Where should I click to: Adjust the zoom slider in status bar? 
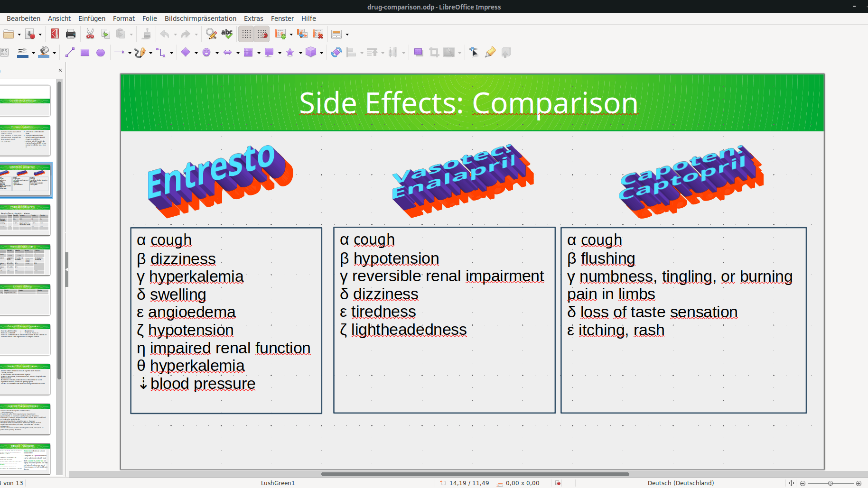pos(831,483)
